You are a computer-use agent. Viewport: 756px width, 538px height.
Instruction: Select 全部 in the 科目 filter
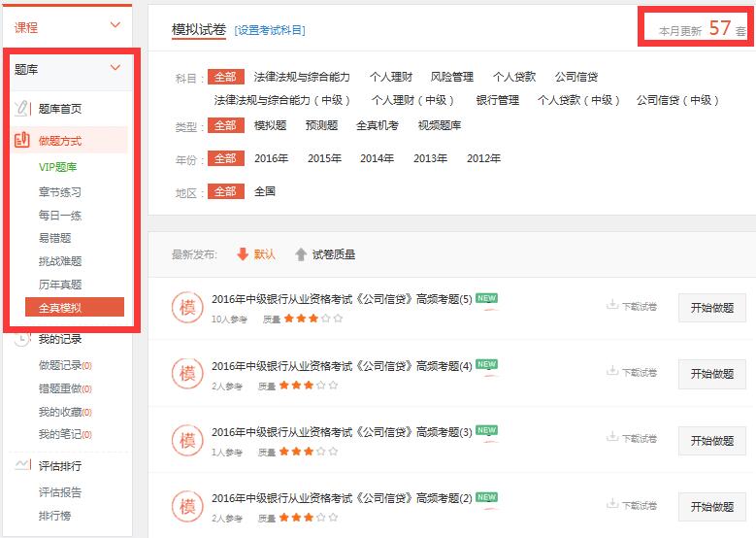click(x=226, y=77)
